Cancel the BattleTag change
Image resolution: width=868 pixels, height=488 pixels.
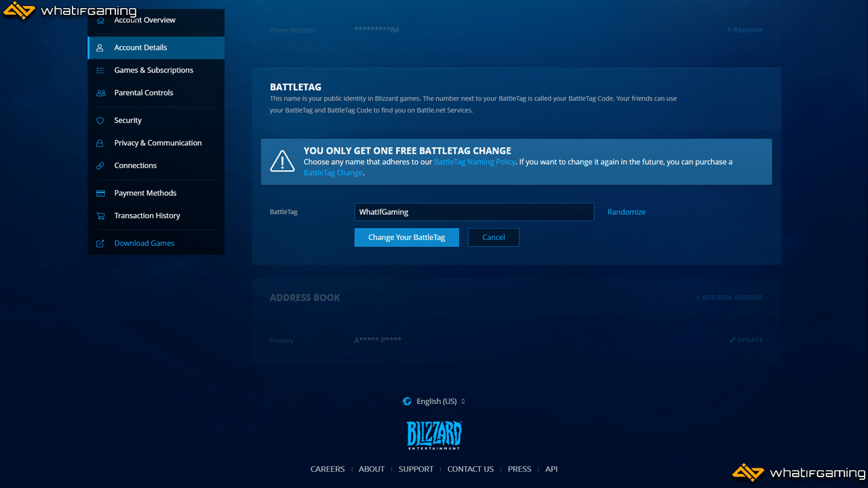[x=494, y=237]
